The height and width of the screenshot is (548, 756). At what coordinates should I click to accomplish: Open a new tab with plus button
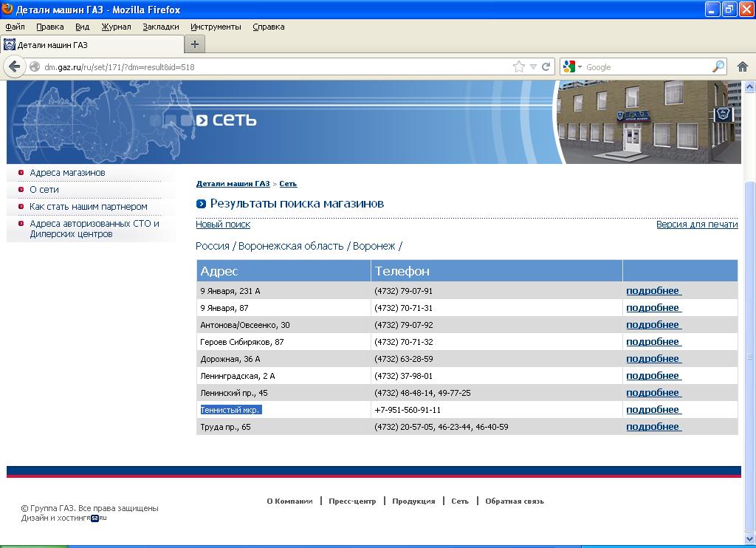click(195, 44)
